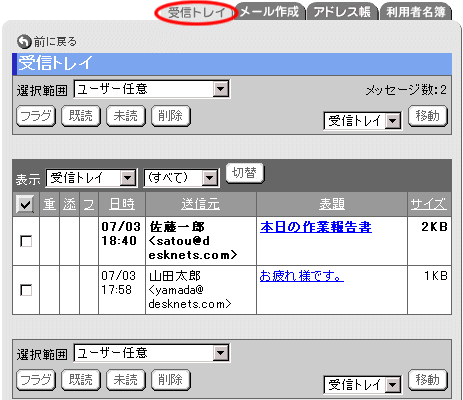
Task: Click the top 既読 button
Action: (81, 116)
